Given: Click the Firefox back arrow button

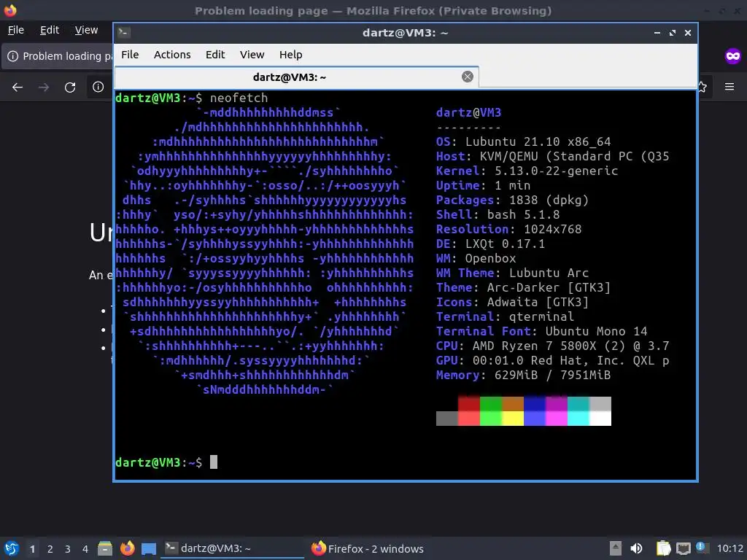Looking at the screenshot, I should pos(18,87).
